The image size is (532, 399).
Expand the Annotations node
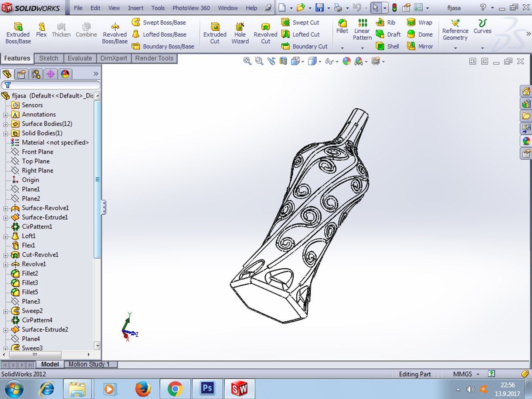click(6, 115)
